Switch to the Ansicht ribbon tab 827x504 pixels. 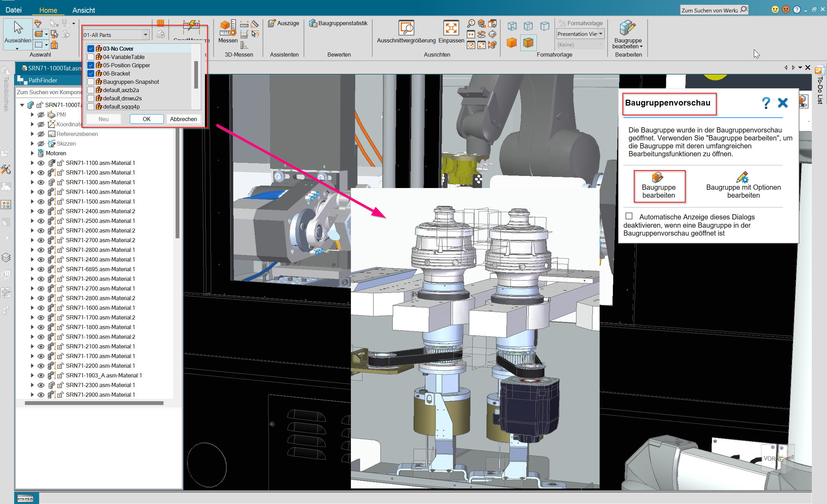(83, 10)
